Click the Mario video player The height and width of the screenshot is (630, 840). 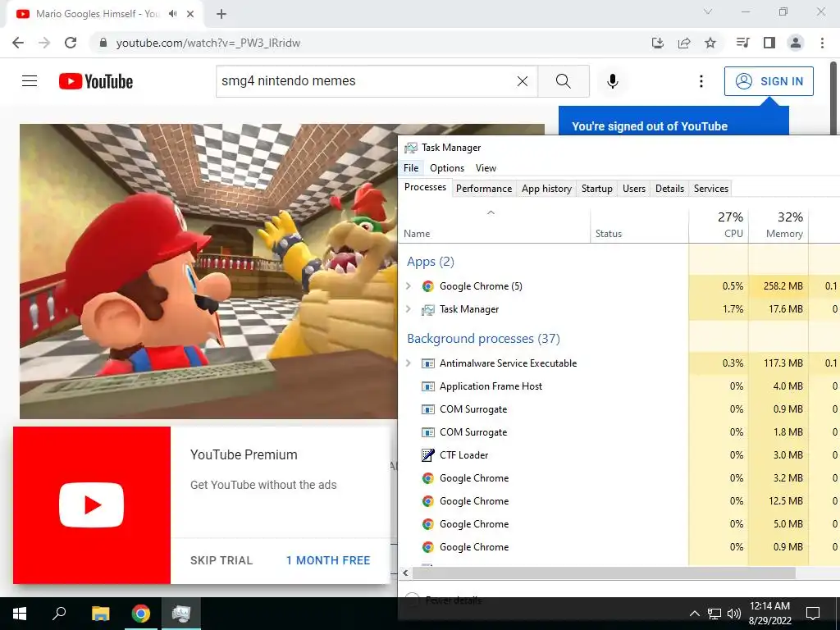(x=209, y=272)
